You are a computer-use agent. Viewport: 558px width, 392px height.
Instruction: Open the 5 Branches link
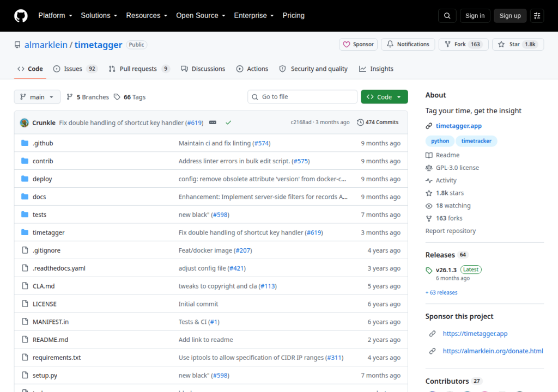coord(88,97)
